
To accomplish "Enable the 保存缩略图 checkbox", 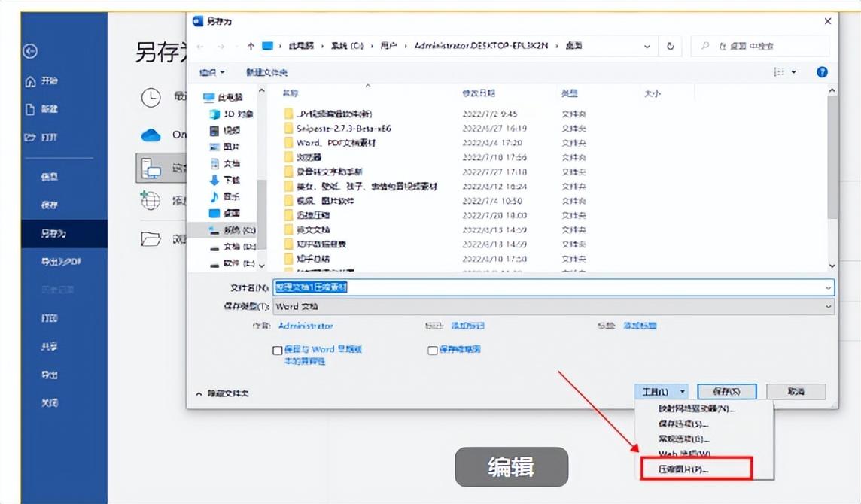I will (433, 351).
